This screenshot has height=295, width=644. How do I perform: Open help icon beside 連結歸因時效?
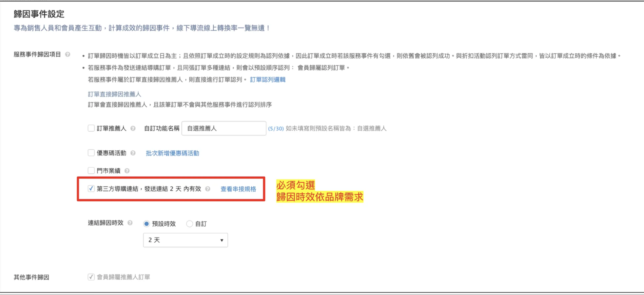pos(130,223)
